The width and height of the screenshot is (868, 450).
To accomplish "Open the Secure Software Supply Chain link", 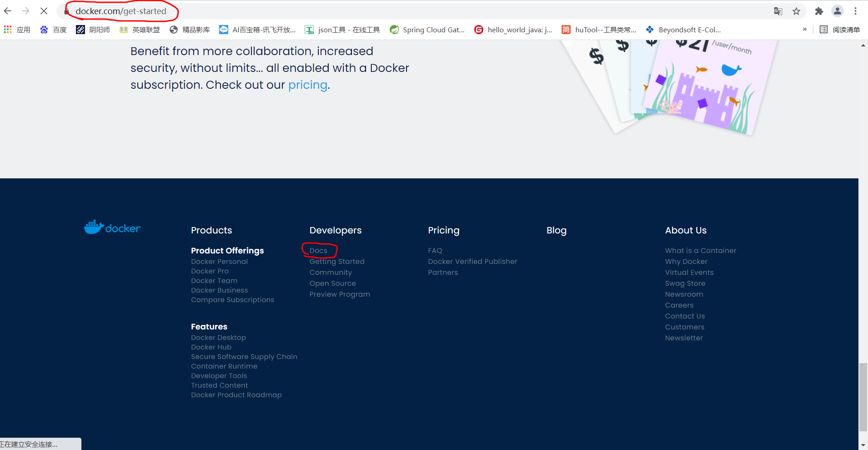I will (x=244, y=357).
